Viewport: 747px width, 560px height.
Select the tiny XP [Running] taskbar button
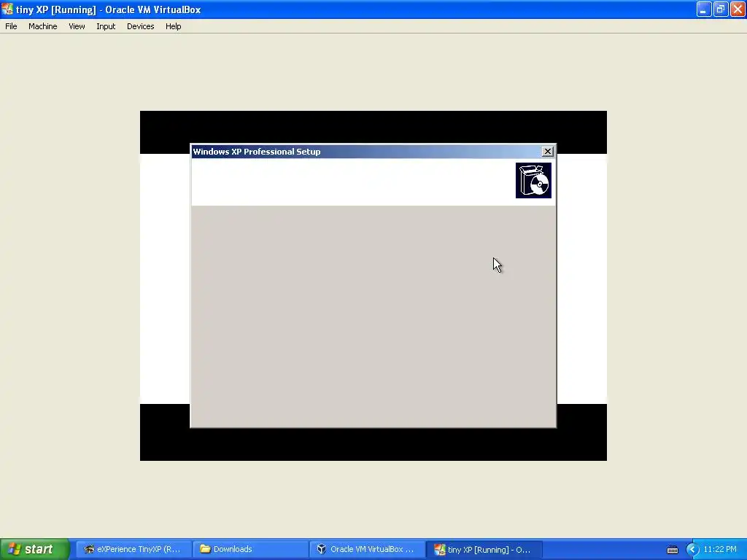click(484, 549)
